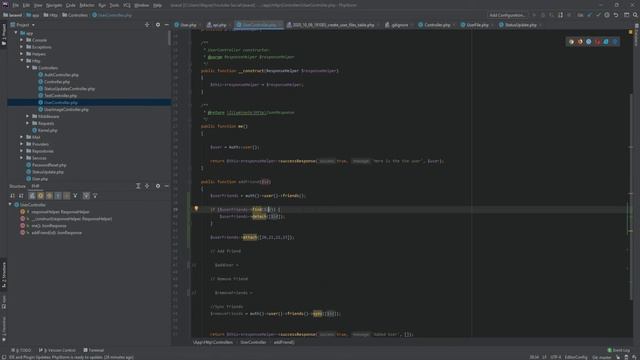Click the project structure window icon in toolbar

coord(627,15)
